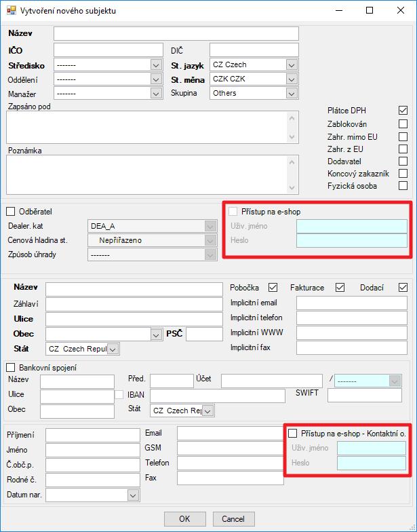
Task: Focus the Implicitní fax field
Action: pos(352,347)
